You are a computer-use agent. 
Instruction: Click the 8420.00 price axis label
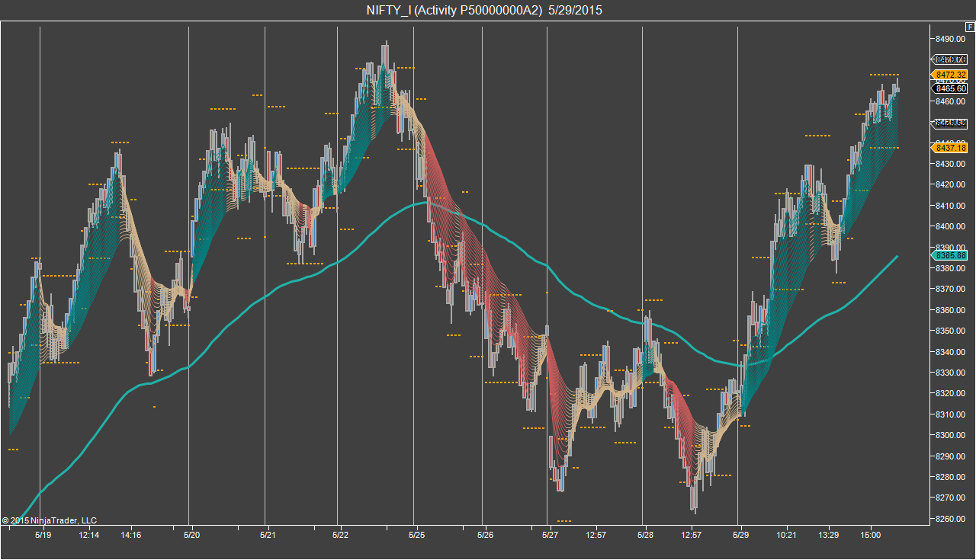point(951,184)
